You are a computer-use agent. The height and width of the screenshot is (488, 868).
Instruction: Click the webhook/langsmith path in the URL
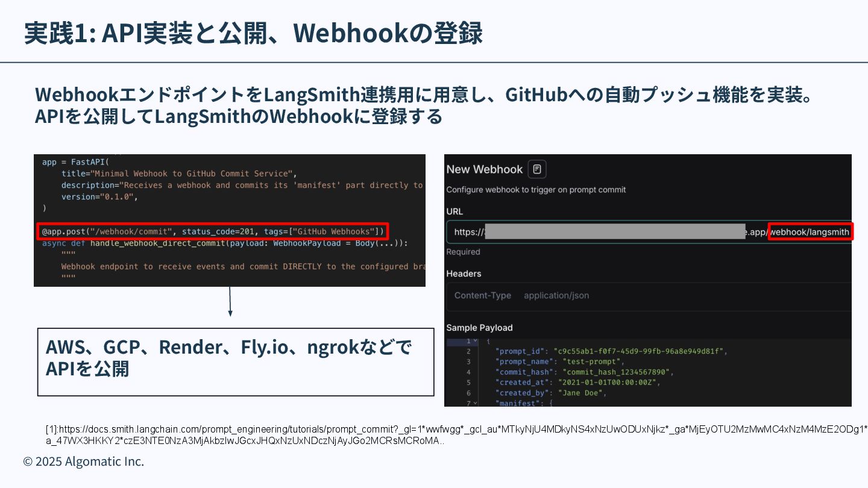810,232
